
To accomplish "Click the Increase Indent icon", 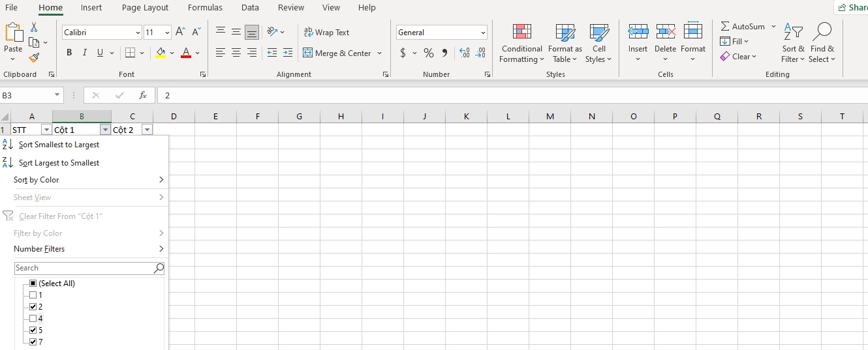I will point(288,53).
